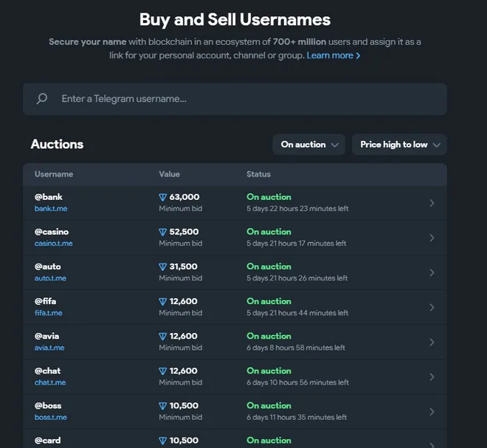Viewport: 487px width, 448px height.
Task: Sort by the Username column header
Action: [54, 174]
